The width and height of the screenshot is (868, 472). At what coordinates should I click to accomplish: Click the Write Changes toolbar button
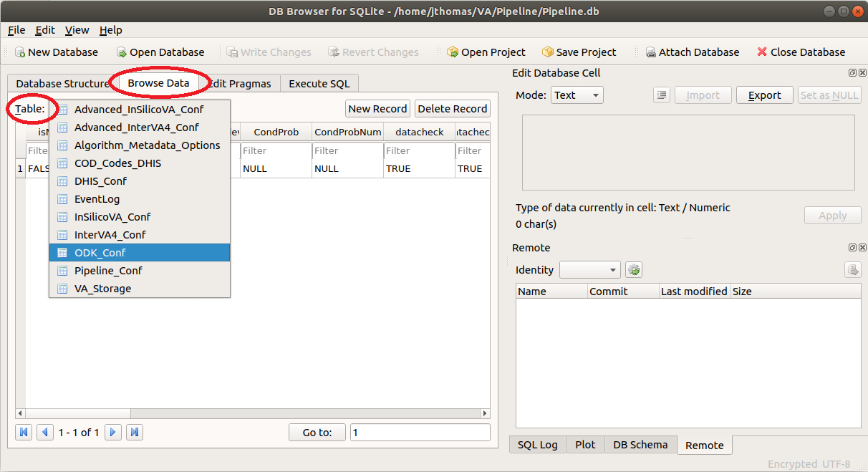(x=269, y=52)
